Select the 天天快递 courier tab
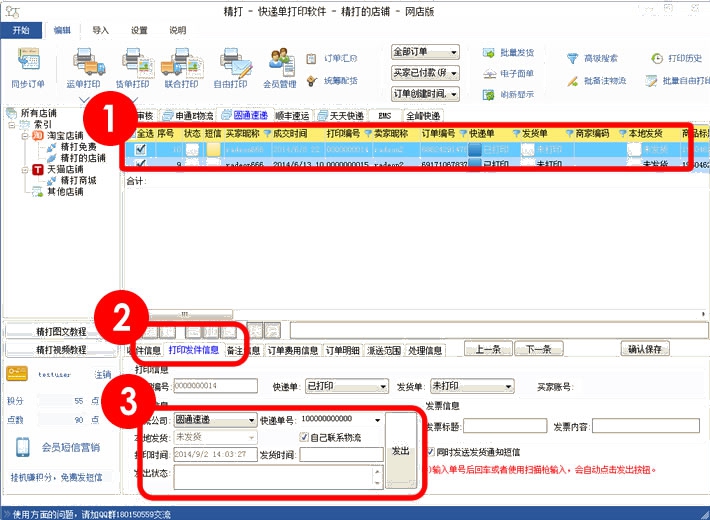 (342, 116)
